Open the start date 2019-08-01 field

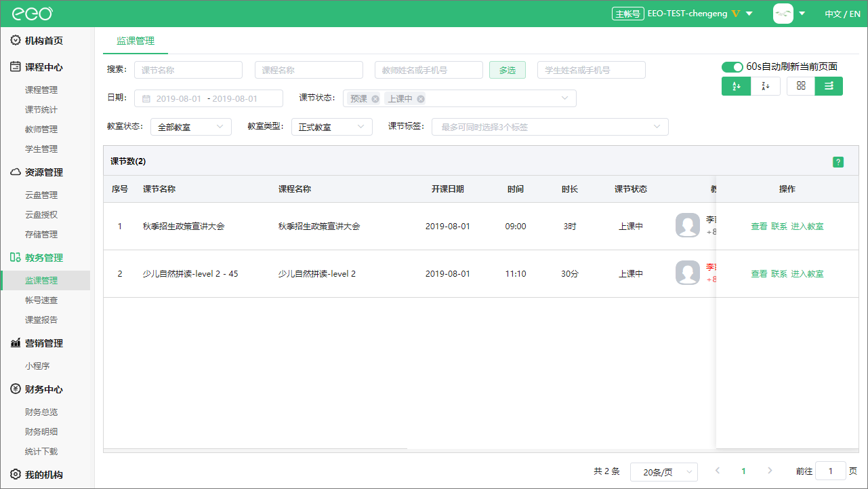tap(179, 99)
